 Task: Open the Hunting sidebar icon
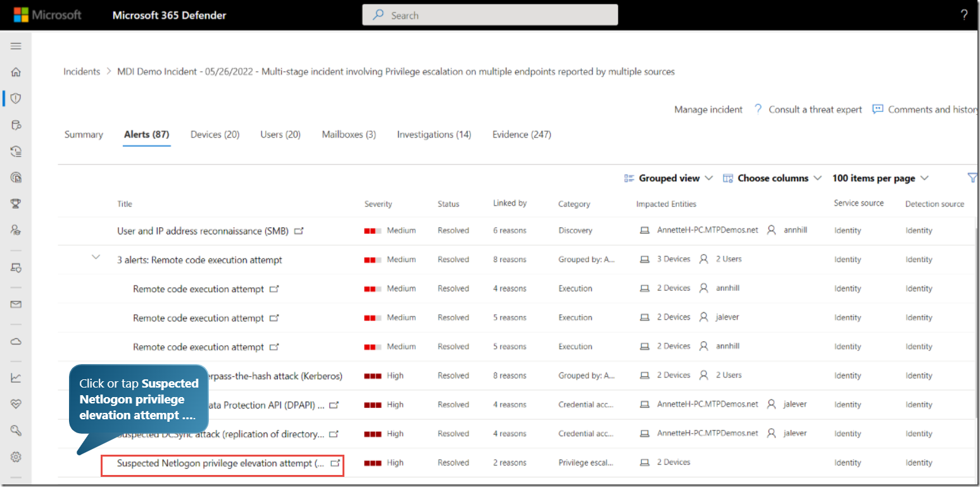click(x=16, y=125)
